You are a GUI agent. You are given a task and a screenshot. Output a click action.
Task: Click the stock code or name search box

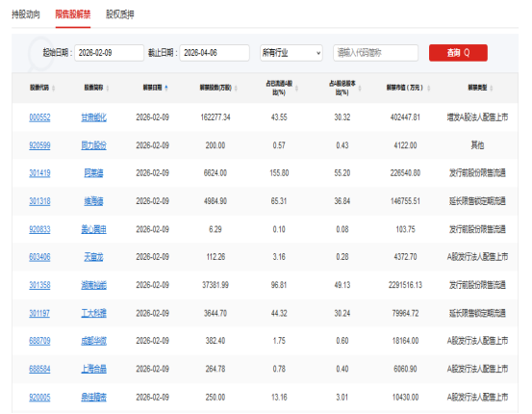coord(375,53)
